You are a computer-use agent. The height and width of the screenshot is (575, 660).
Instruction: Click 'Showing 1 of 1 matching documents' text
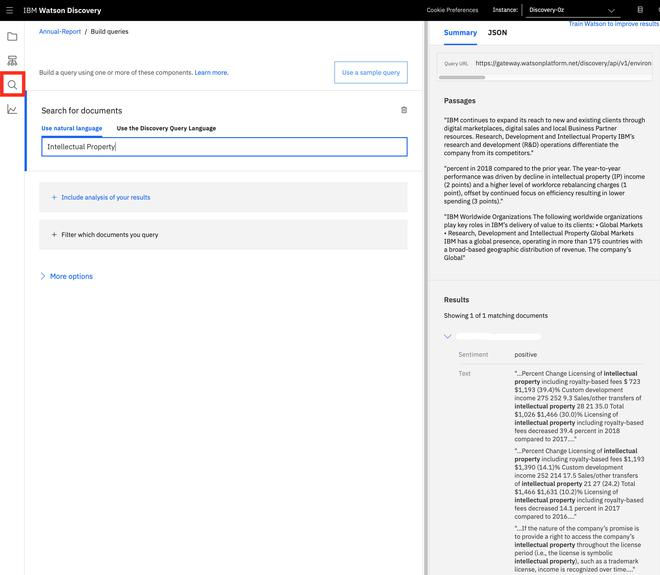coord(495,316)
